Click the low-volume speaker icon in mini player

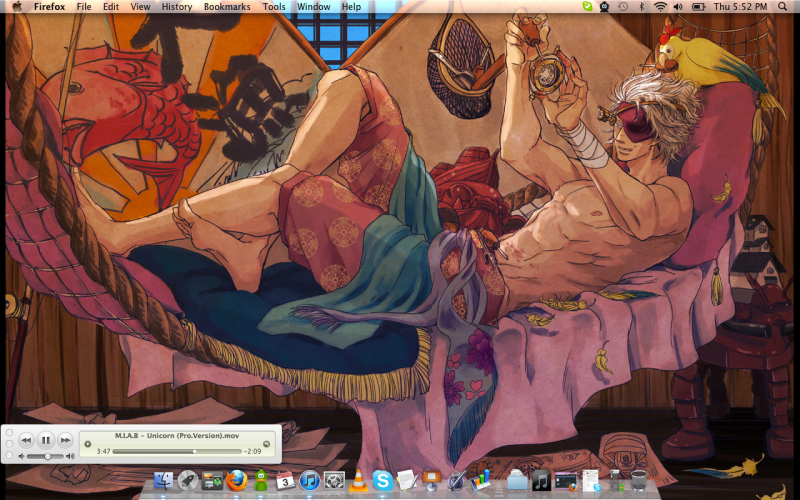21,456
